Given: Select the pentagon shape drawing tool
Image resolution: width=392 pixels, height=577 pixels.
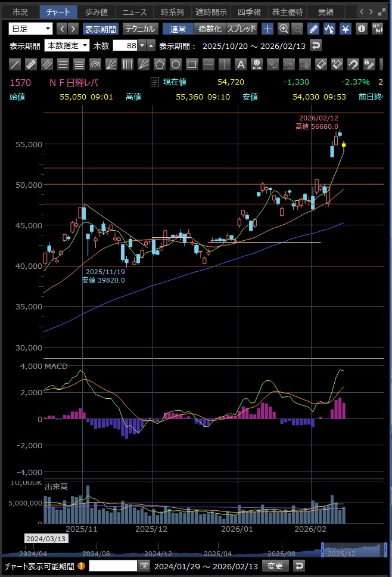Looking at the screenshot, I should pos(159,64).
